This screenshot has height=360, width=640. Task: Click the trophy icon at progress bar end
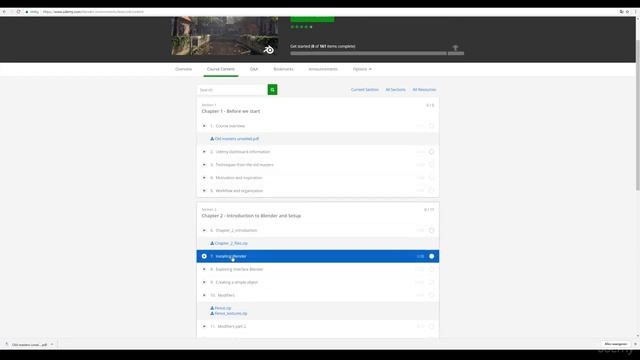click(456, 48)
